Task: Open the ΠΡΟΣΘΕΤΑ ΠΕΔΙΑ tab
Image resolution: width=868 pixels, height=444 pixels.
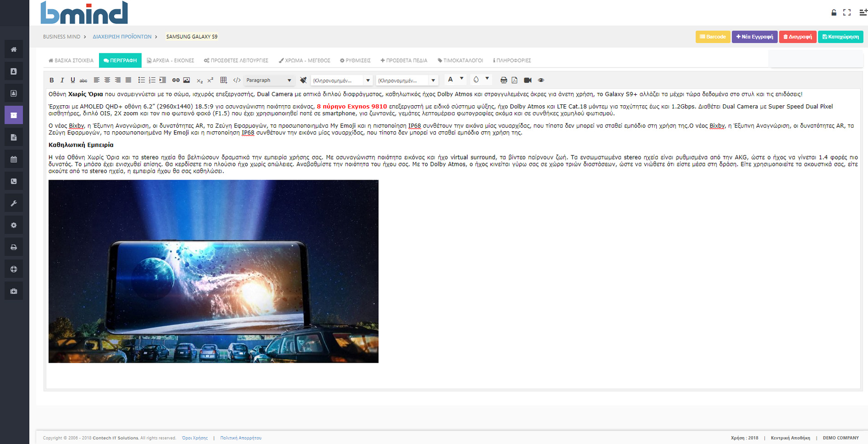Action: pos(404,60)
